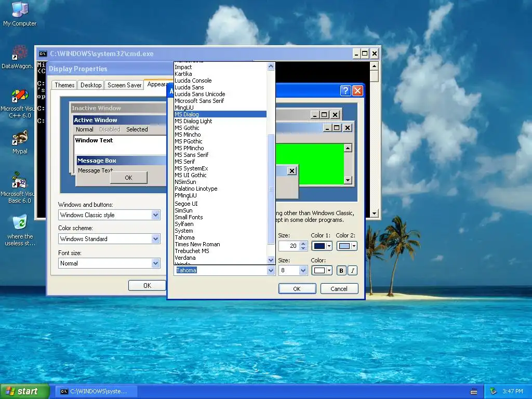Expand the Windows and buttons style dropdown

tap(155, 215)
